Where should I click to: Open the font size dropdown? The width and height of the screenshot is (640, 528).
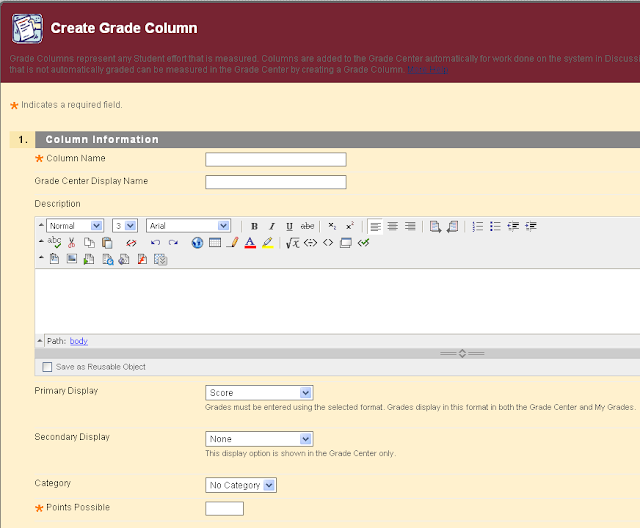124,226
